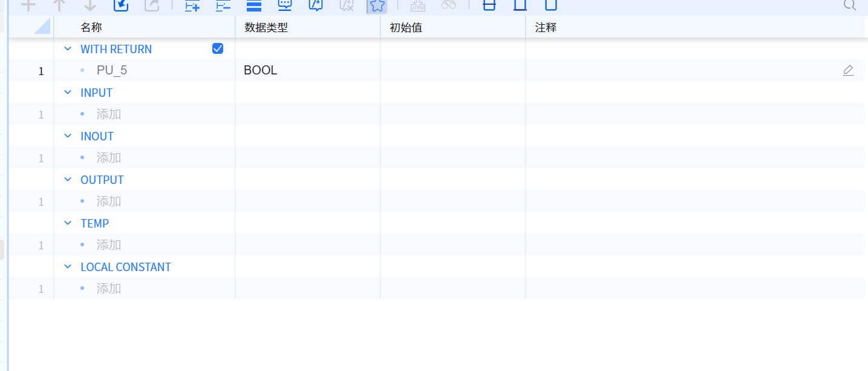
Task: Select the PU_5 variable name
Action: pyautogui.click(x=112, y=71)
